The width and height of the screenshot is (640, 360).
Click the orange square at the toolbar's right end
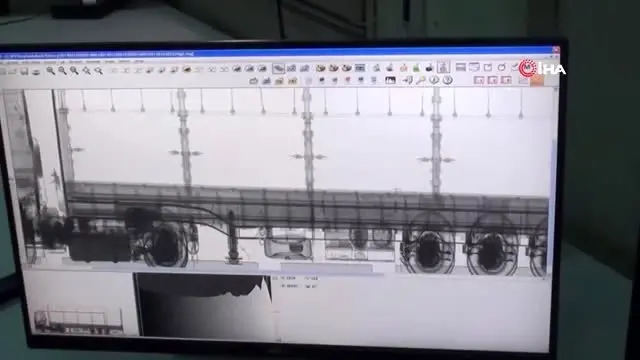click(x=537, y=80)
